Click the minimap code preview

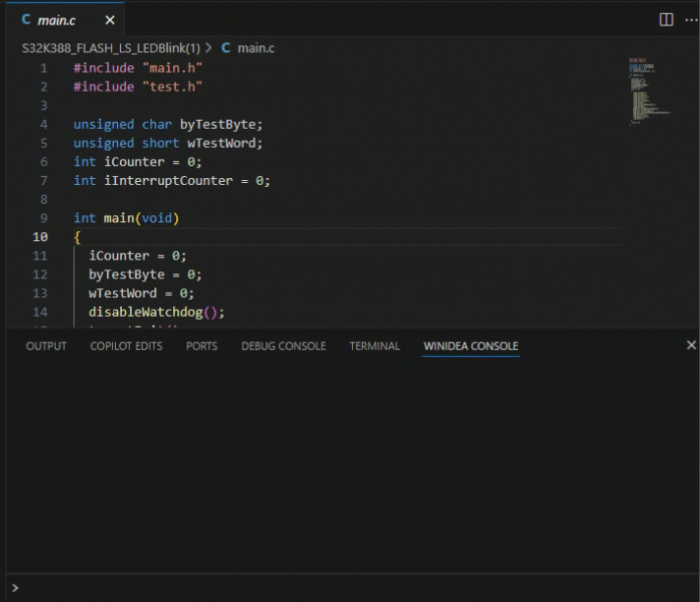(649, 90)
